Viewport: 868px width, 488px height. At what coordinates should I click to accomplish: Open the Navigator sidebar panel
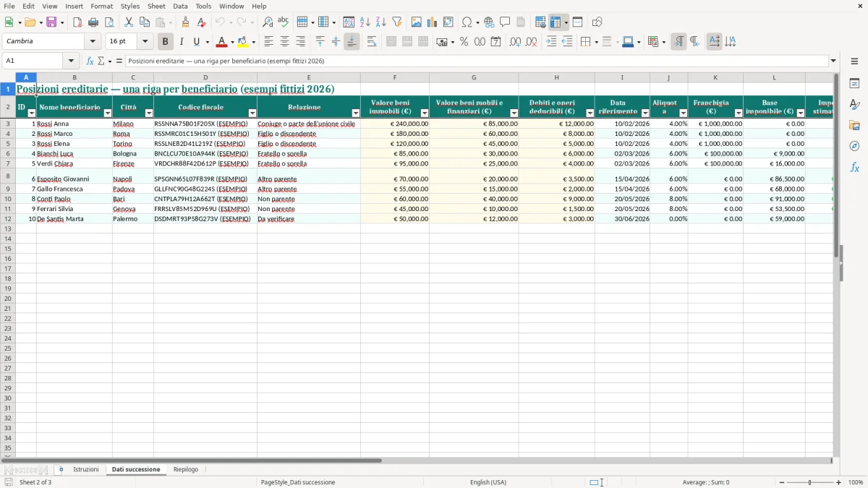854,146
